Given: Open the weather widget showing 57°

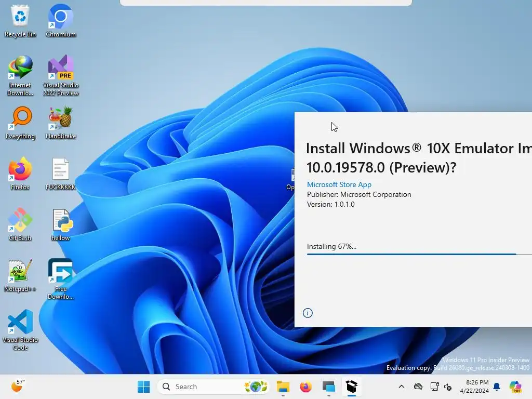Looking at the screenshot, I should click(18, 386).
